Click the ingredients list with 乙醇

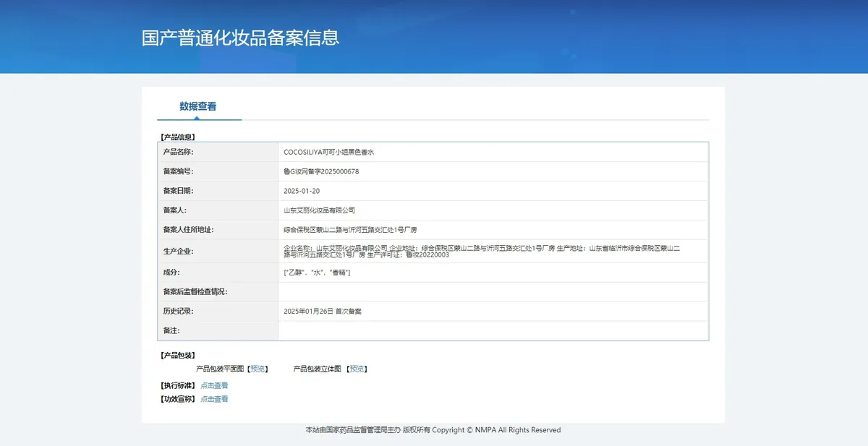[x=317, y=273]
